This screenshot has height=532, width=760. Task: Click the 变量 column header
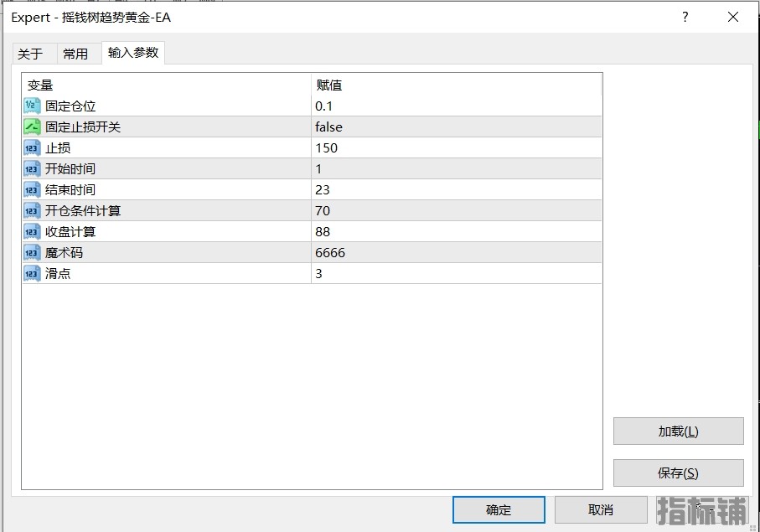tap(166, 85)
